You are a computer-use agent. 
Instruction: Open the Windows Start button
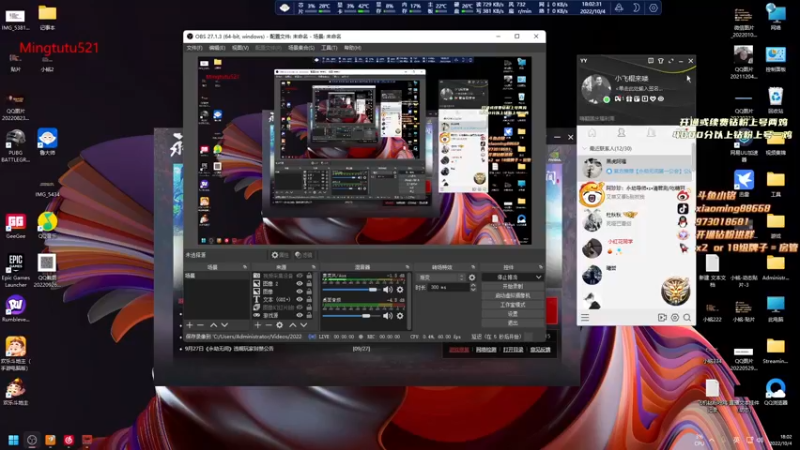pyautogui.click(x=13, y=440)
